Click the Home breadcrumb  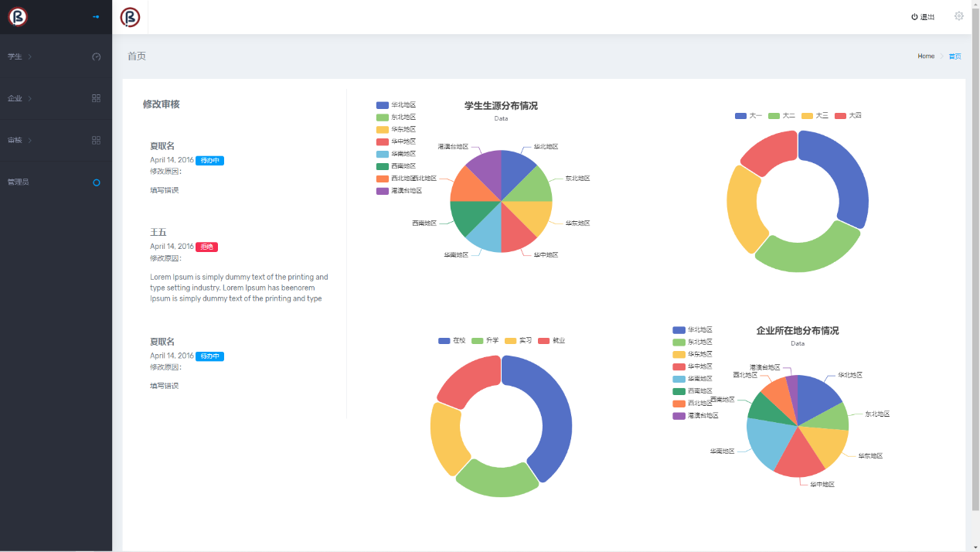coord(925,56)
